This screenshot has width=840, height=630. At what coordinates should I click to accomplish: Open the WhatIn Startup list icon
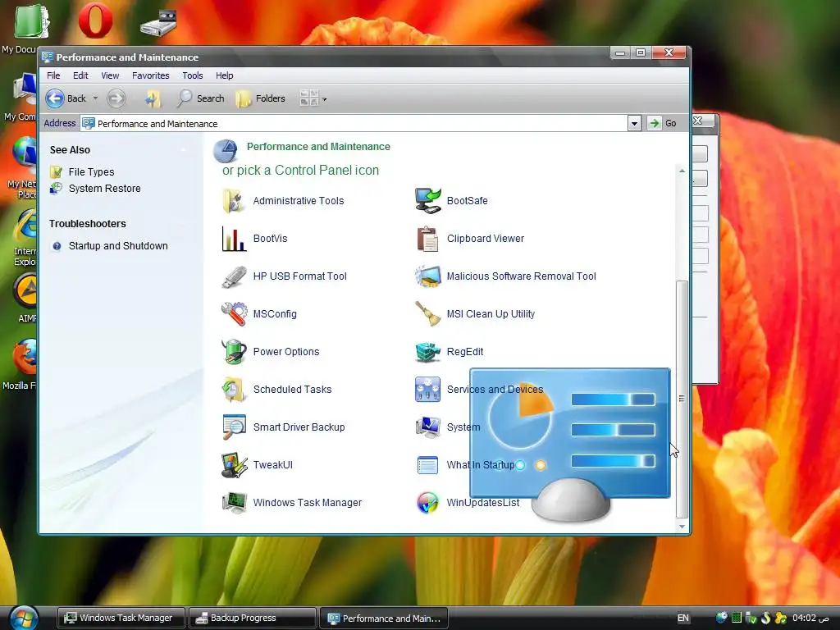pos(427,465)
